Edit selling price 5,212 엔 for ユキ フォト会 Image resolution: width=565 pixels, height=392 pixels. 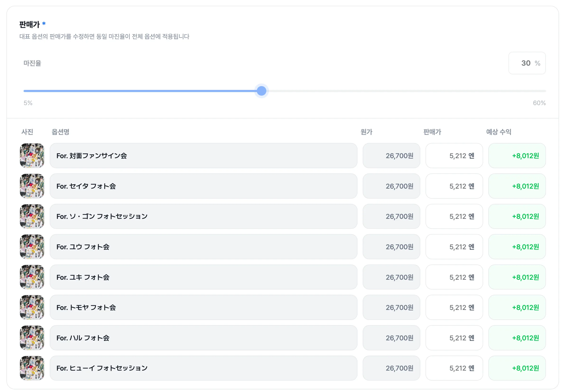(454, 277)
